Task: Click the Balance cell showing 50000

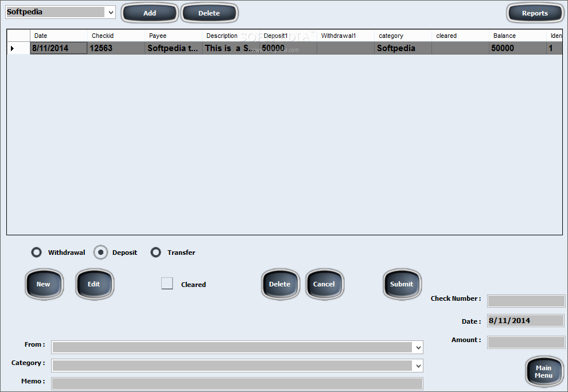Action: click(518, 48)
